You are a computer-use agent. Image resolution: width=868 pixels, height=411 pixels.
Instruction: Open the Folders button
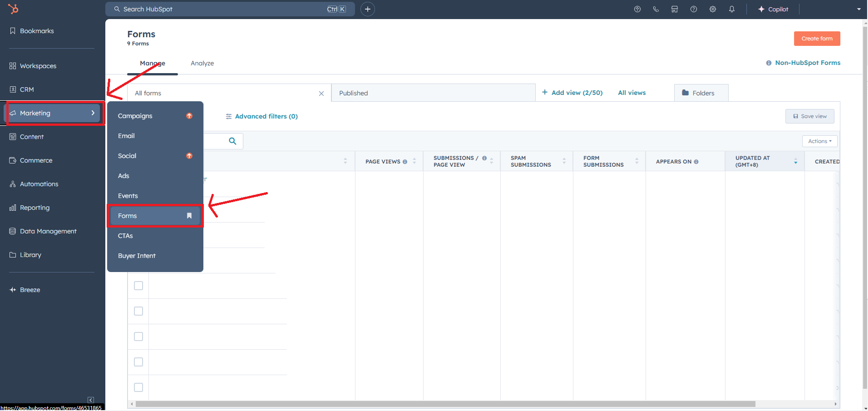pos(701,93)
